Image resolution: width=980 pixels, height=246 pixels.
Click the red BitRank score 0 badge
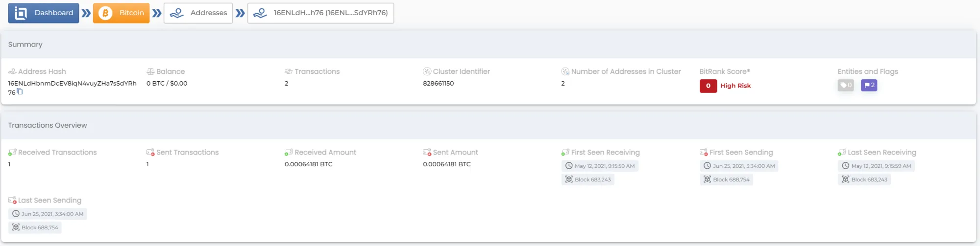tap(708, 86)
